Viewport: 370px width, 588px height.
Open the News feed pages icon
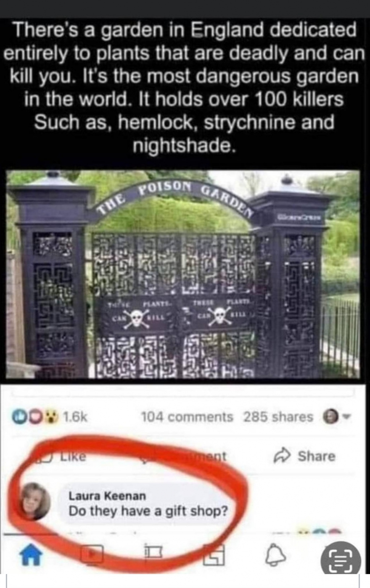214,555
